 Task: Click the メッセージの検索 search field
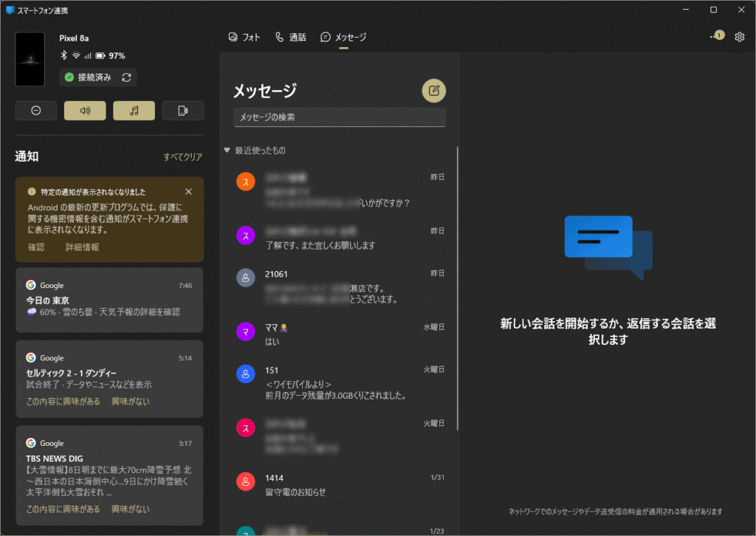point(340,117)
